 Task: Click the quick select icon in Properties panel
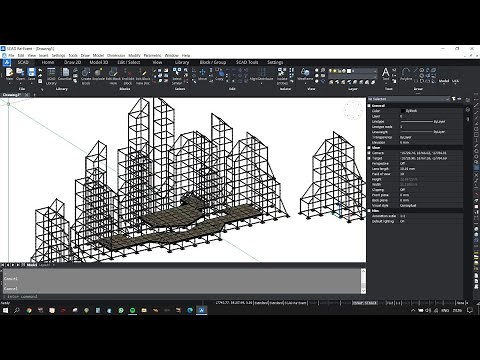click(454, 99)
